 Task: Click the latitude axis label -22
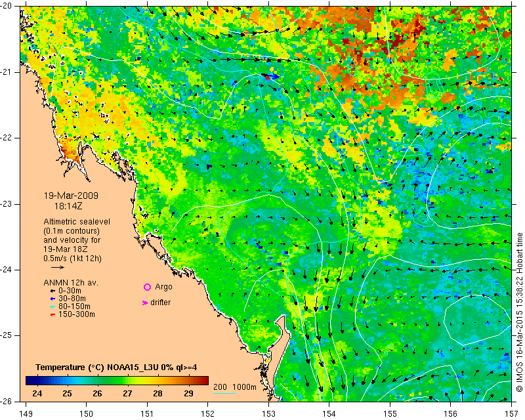pyautogui.click(x=6, y=138)
